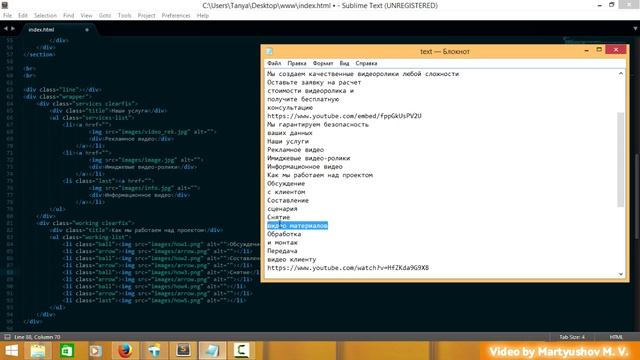The height and width of the screenshot is (360, 640).
Task: Close the Notepad window
Action: click(616, 49)
